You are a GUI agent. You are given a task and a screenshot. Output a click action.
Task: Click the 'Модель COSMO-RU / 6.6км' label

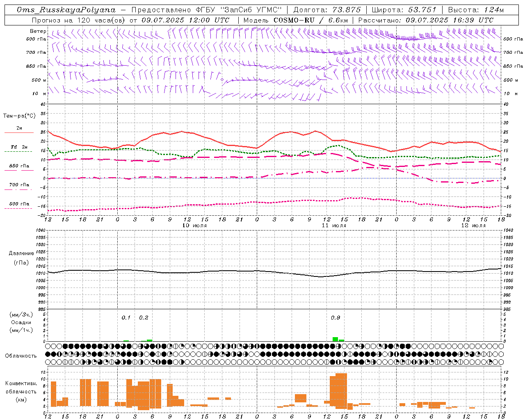(x=296, y=20)
